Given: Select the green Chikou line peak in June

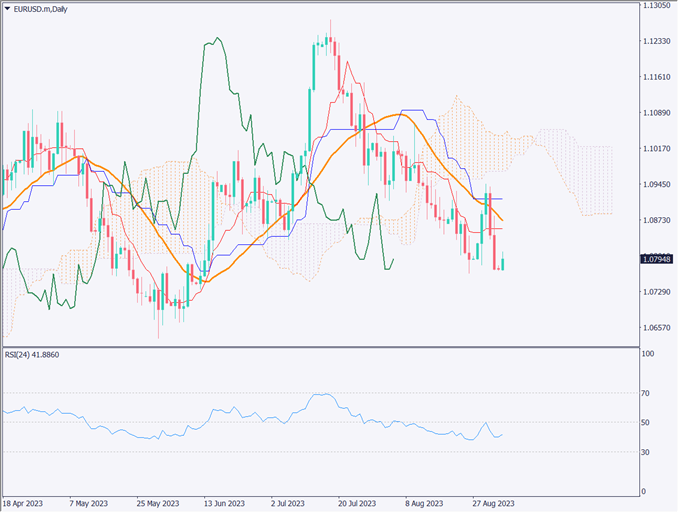Looking at the screenshot, I should point(211,41).
